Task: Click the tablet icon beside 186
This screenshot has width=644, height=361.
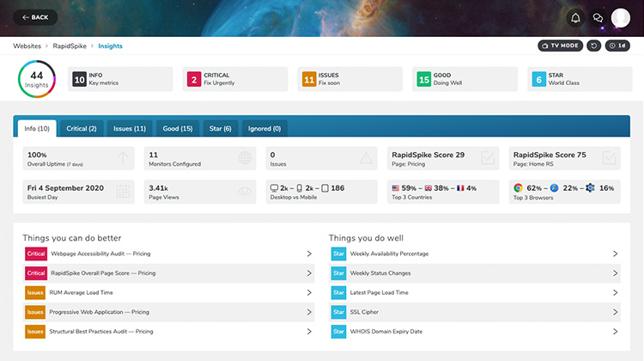Action: [x=325, y=188]
